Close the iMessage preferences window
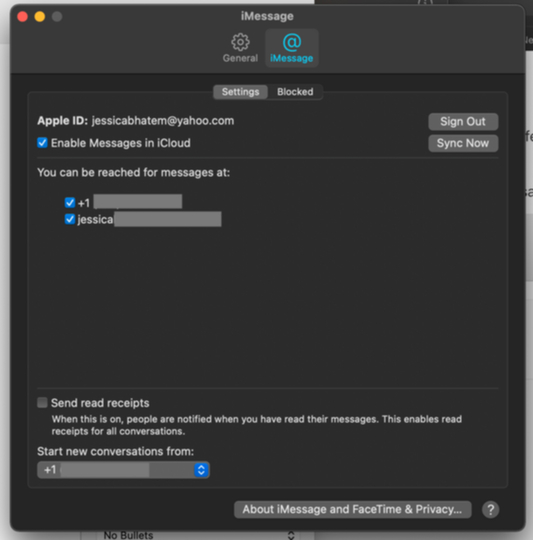Image resolution: width=533 pixels, height=540 pixels. point(23,17)
